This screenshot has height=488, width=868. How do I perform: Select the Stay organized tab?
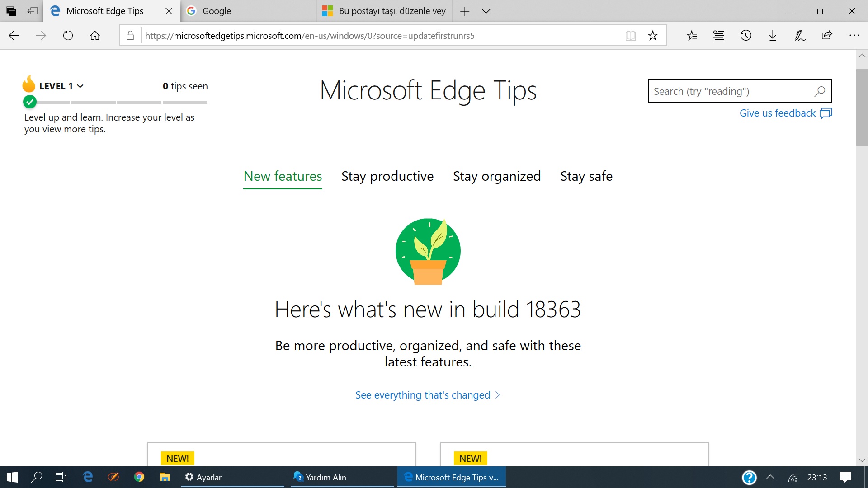click(x=497, y=176)
